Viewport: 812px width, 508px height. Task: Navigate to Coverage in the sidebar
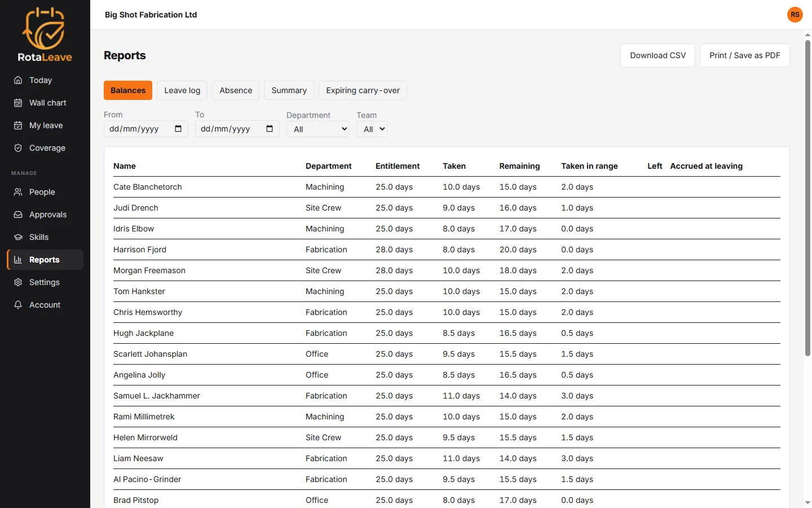pyautogui.click(x=45, y=148)
